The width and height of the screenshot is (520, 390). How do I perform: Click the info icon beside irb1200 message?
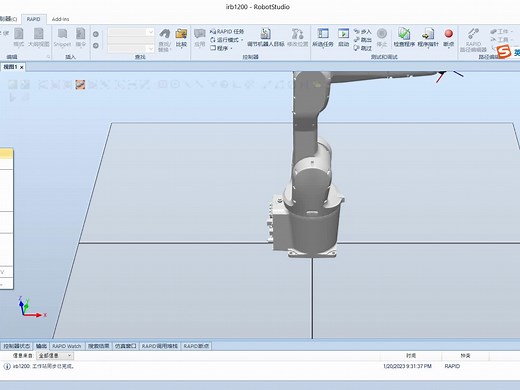7,366
